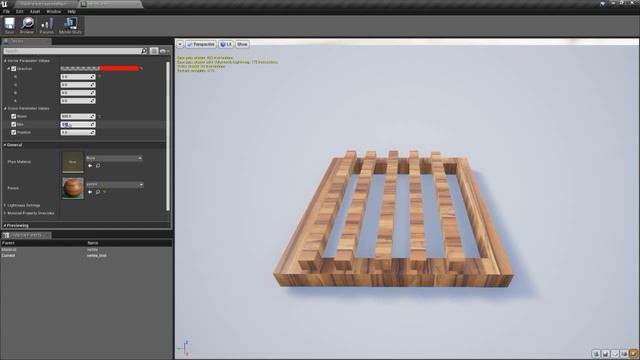Click the Parent wood sphere thumbnail
The image size is (640, 360).
73,188
